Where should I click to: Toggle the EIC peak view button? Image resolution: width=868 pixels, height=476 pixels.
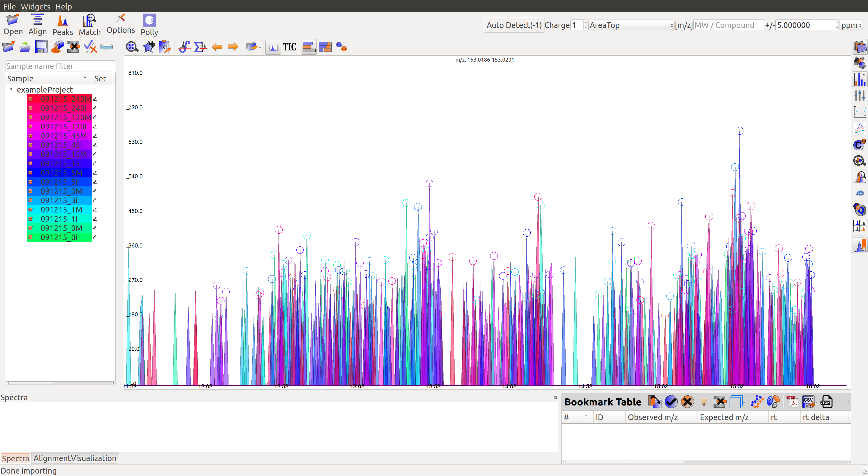click(273, 47)
